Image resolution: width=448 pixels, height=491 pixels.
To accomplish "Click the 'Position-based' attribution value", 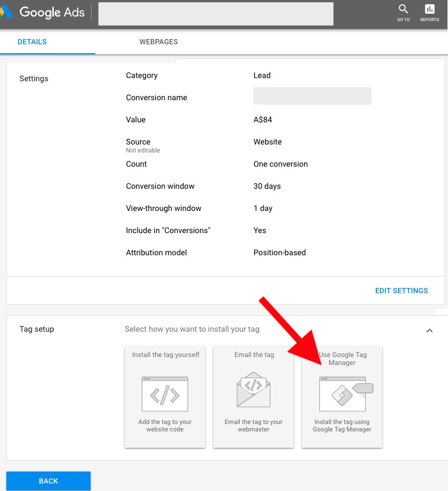I will point(279,253).
